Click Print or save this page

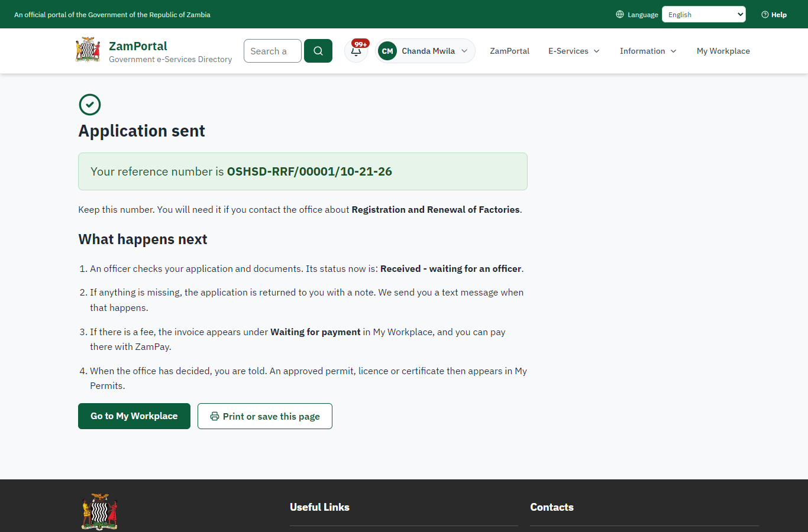point(265,416)
